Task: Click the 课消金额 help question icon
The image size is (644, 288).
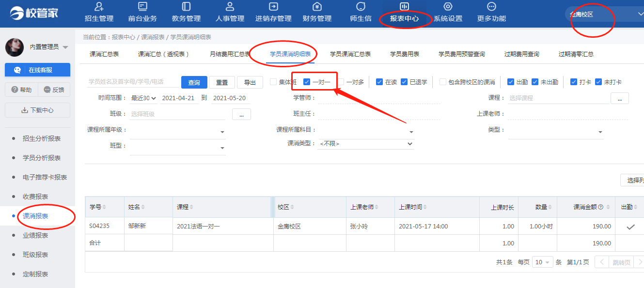Action: click(x=601, y=207)
